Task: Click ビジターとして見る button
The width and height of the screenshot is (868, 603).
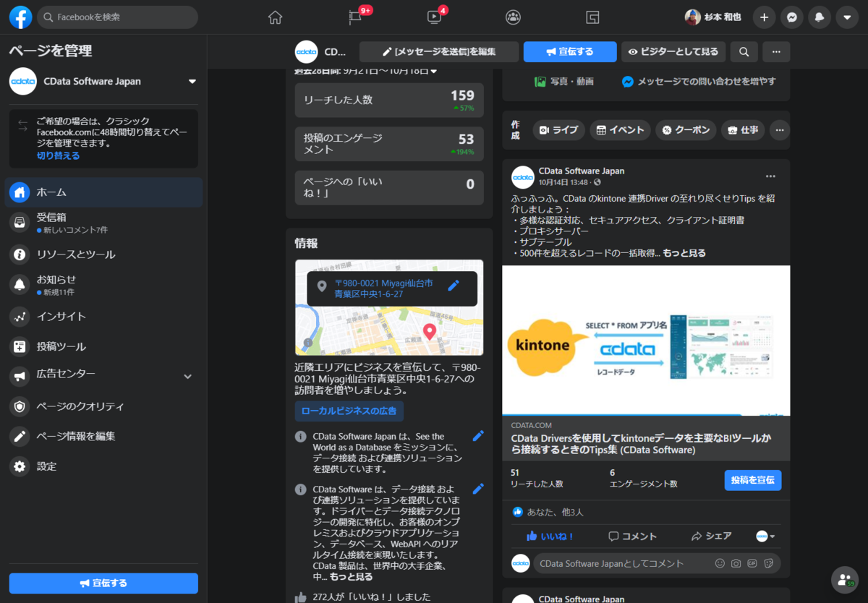Action: (673, 52)
